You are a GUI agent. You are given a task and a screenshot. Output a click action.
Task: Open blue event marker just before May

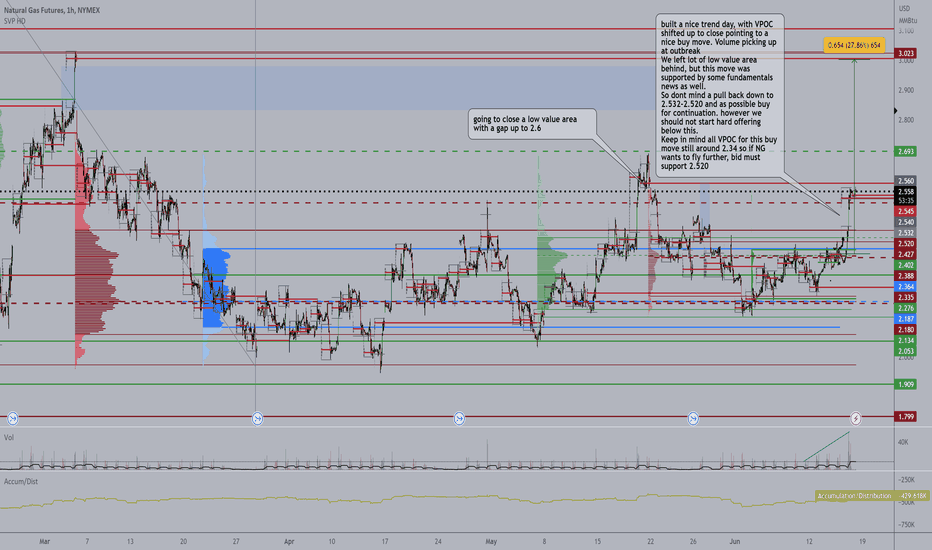coord(459,419)
